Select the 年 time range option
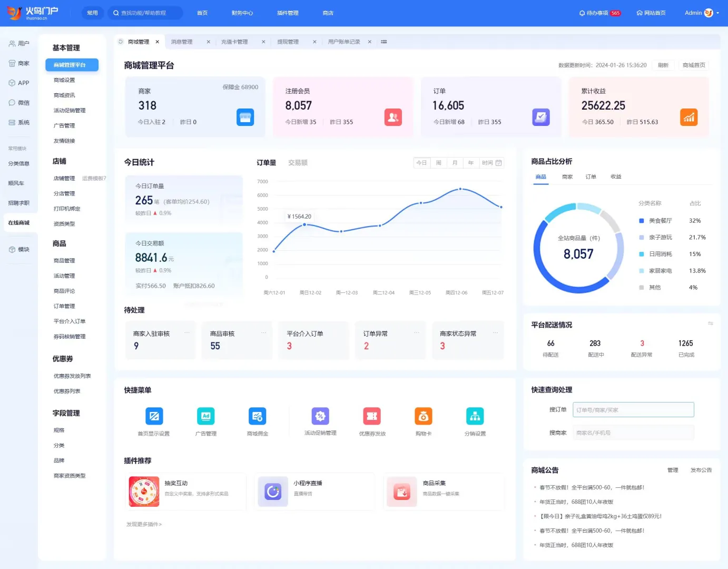728x569 pixels. pyautogui.click(x=470, y=162)
